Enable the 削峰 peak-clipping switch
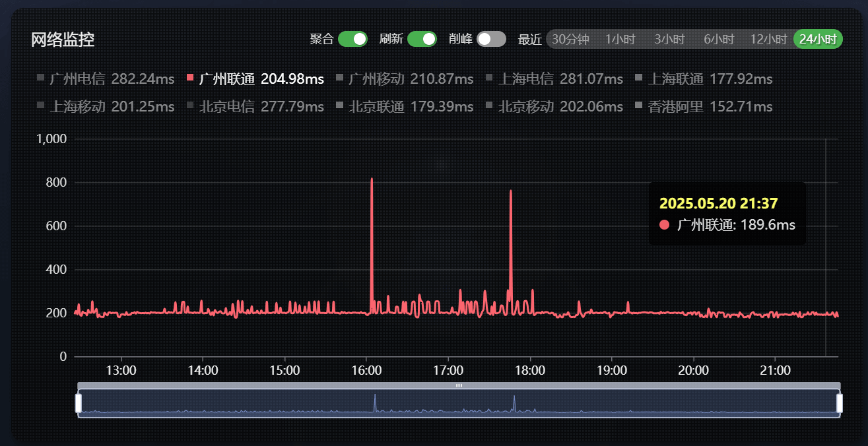 pos(491,39)
